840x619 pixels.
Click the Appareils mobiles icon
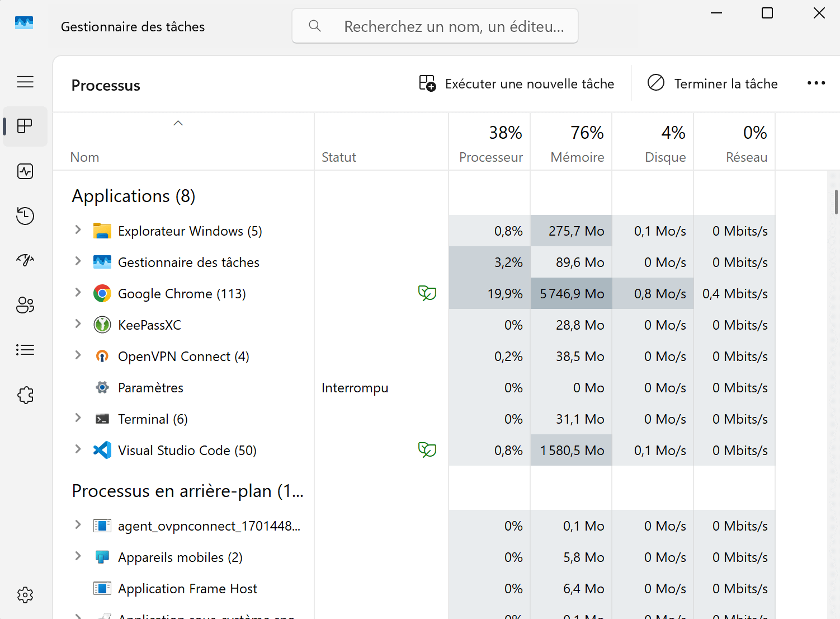point(102,557)
